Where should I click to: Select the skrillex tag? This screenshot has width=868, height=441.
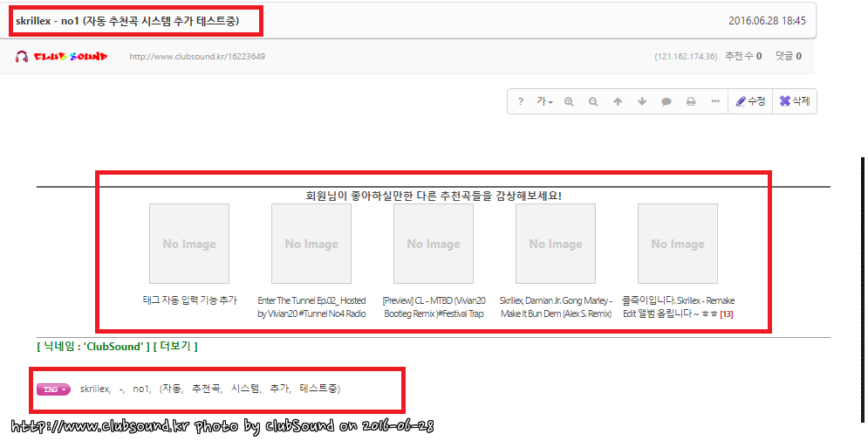95,389
